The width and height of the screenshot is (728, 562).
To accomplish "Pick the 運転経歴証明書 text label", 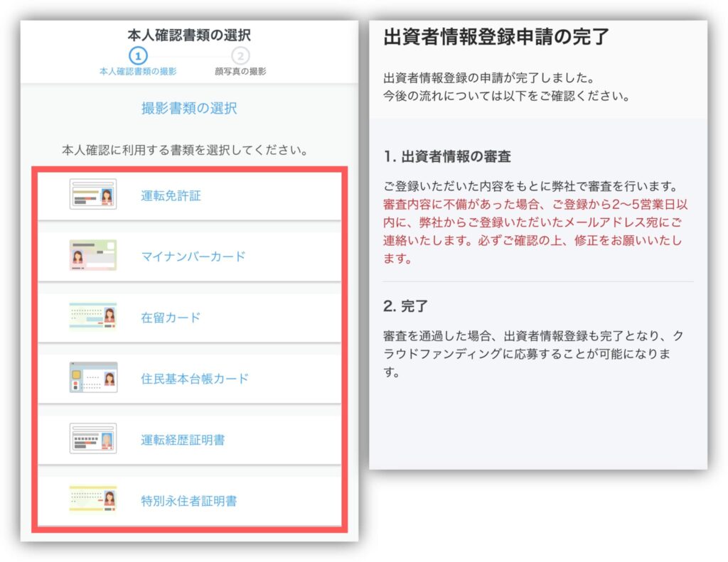I will (183, 440).
